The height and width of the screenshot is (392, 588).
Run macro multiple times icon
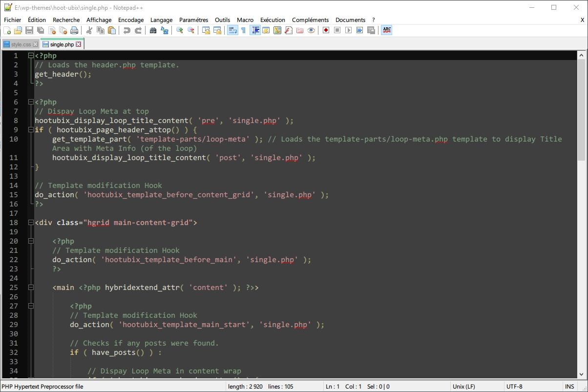(x=359, y=30)
